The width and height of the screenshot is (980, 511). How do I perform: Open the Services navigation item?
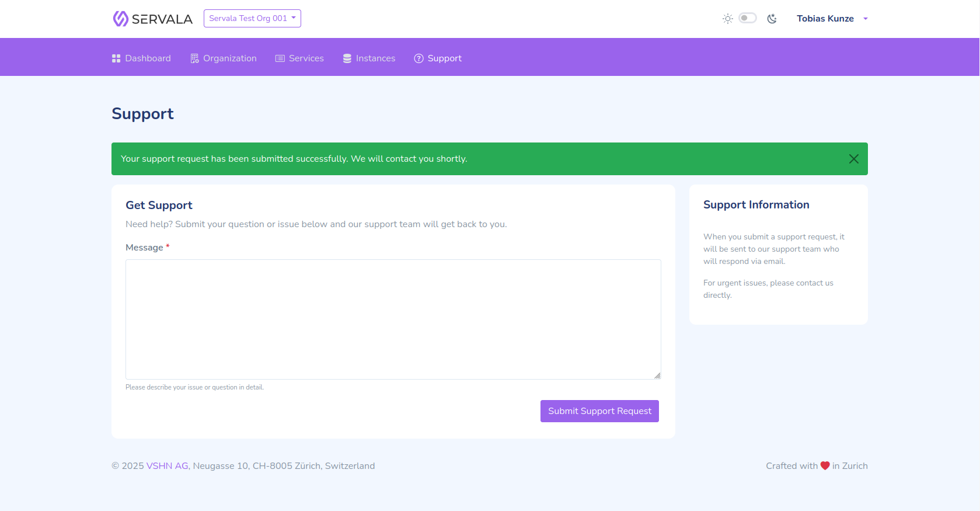(x=306, y=58)
